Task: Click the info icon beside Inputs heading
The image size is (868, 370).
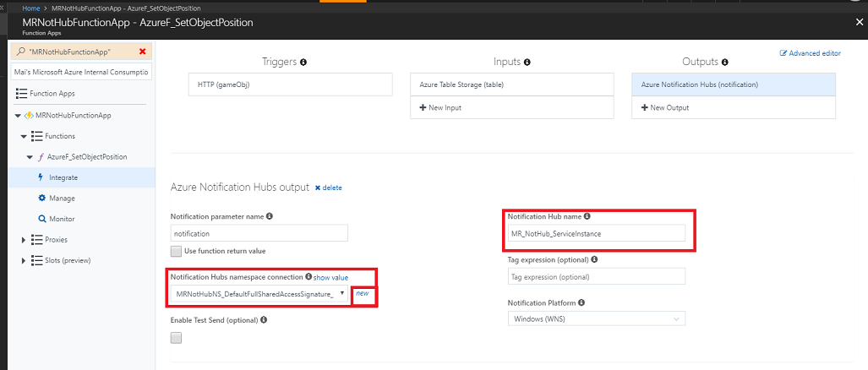Action: [x=527, y=63]
